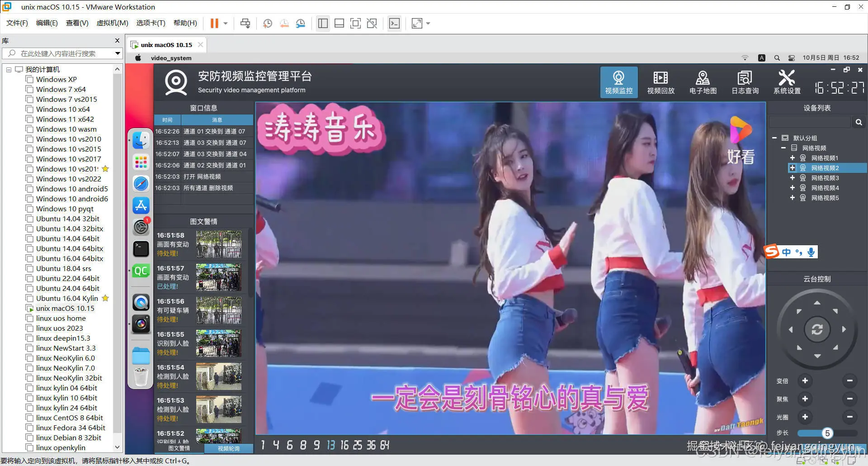Open Launchpad from the macOS dock
Viewport: 868px width, 466px height.
click(x=141, y=162)
